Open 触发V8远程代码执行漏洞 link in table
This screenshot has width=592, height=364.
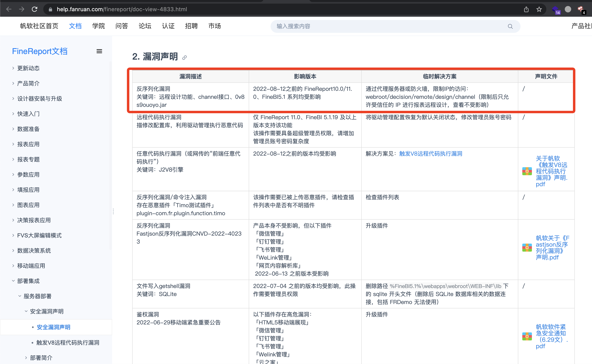(431, 154)
